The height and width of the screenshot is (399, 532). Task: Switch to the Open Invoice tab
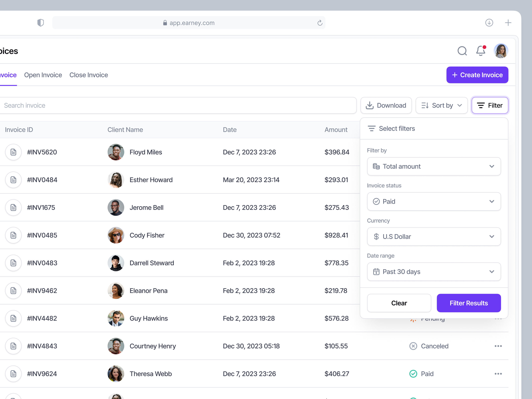click(x=43, y=75)
